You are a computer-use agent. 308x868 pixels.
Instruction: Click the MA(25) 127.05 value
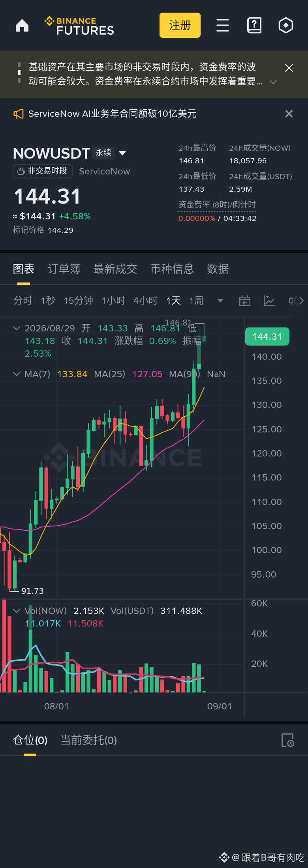pos(147,374)
